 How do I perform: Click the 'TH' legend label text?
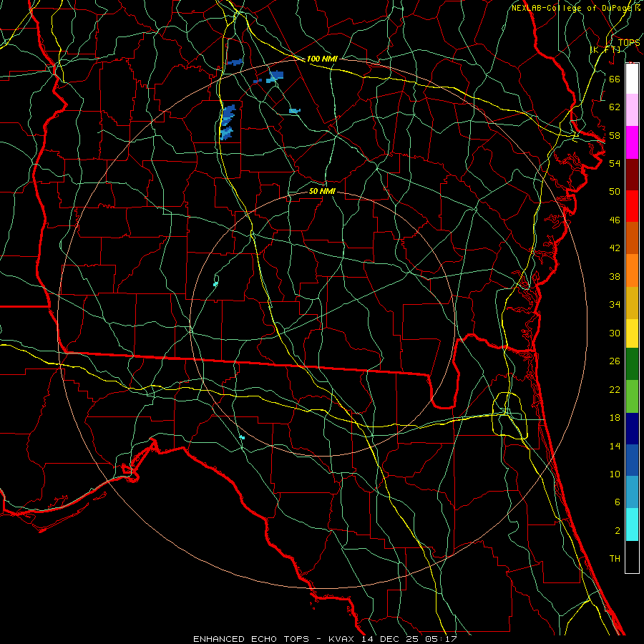(x=615, y=559)
